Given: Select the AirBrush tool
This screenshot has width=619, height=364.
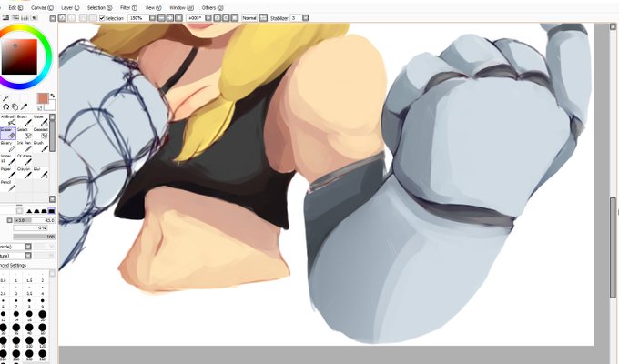Looking at the screenshot, I should (8, 120).
